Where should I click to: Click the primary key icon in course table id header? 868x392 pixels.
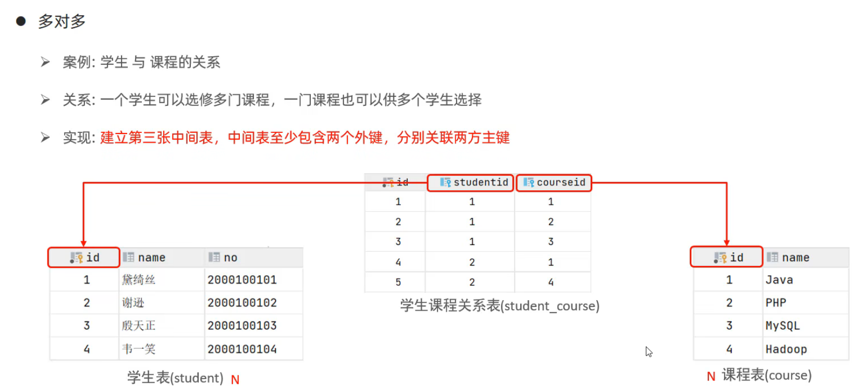pos(720,258)
